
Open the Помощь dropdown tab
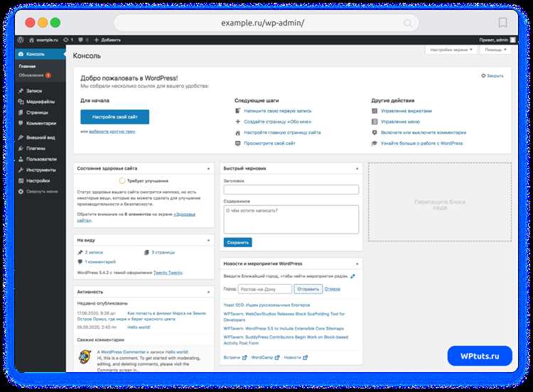(x=495, y=50)
